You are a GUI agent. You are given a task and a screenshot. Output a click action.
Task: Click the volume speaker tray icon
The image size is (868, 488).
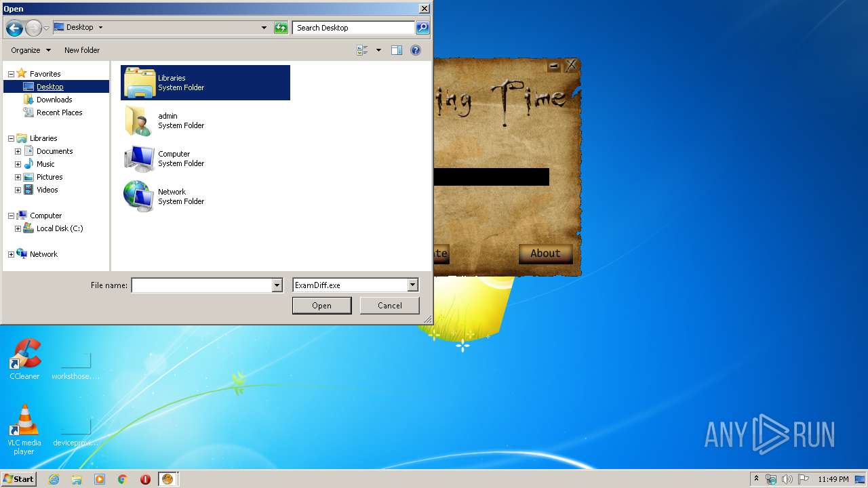pyautogui.click(x=787, y=479)
